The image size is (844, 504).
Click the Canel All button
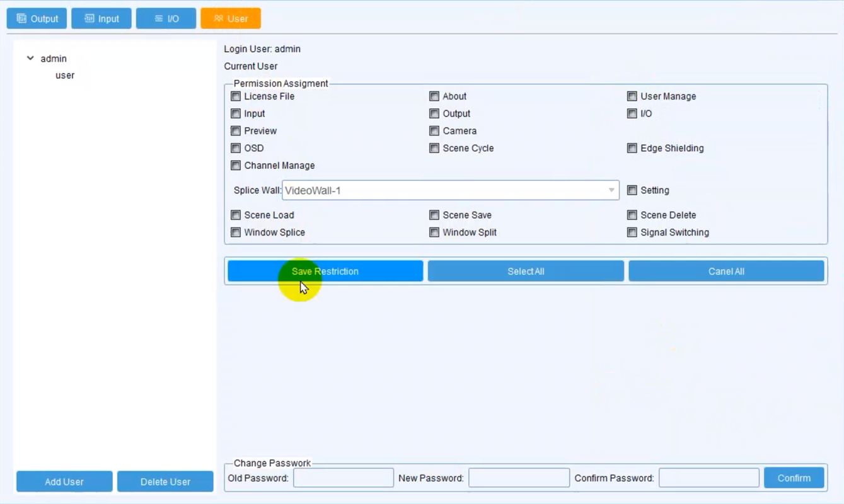(x=726, y=271)
